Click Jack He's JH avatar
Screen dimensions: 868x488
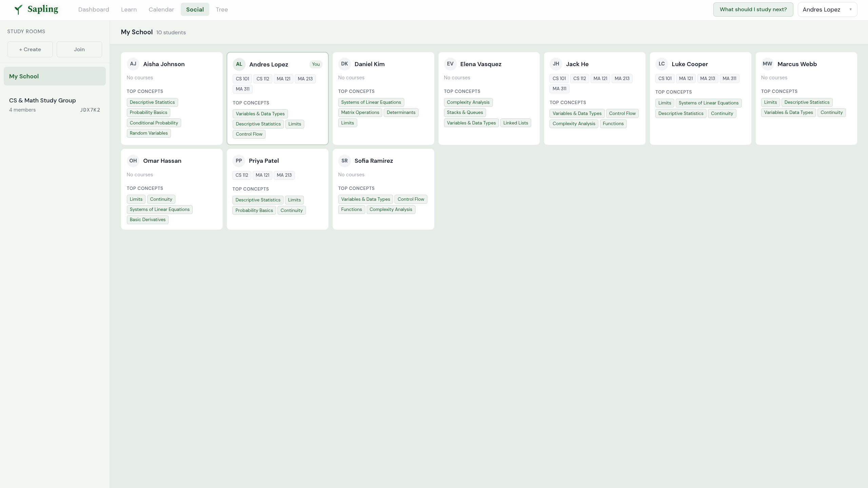[556, 64]
